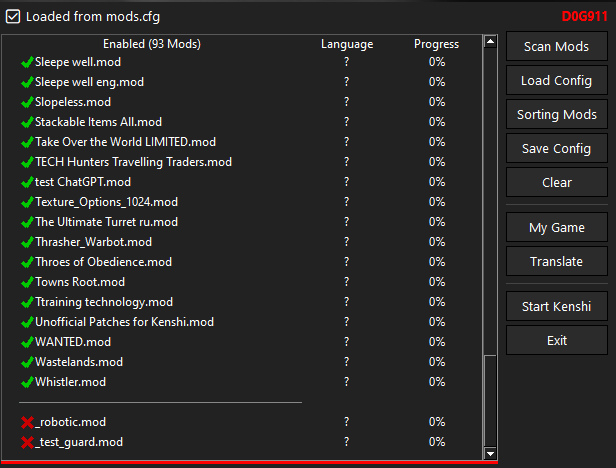Open Translate function
The height and width of the screenshot is (468, 616).
(557, 261)
